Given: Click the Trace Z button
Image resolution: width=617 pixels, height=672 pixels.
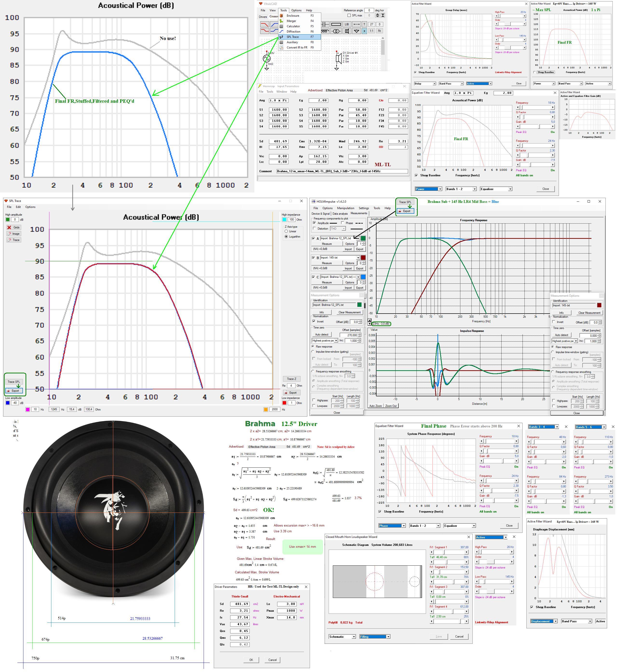Looking at the screenshot, I should [x=291, y=379].
